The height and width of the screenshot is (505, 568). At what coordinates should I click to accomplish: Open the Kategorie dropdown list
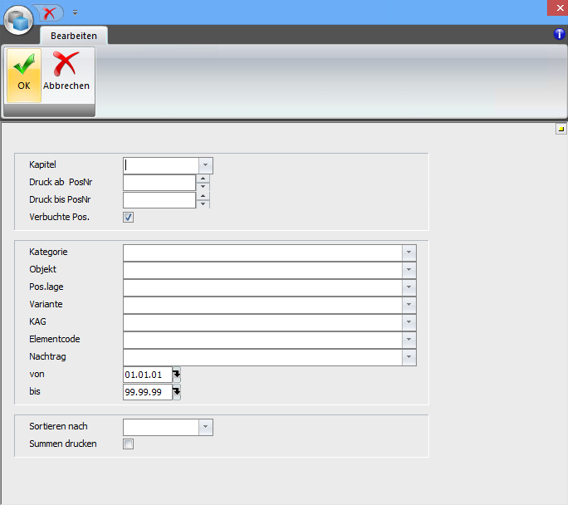tap(409, 252)
